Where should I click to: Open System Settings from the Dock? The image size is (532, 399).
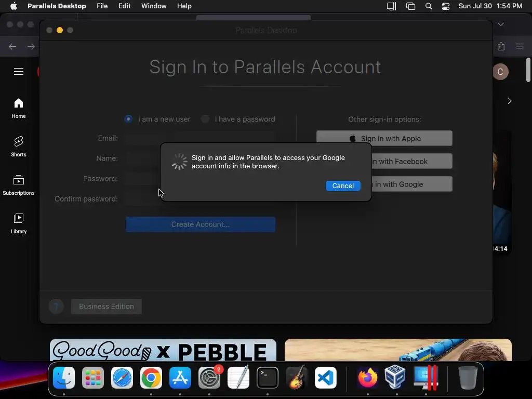(x=209, y=378)
